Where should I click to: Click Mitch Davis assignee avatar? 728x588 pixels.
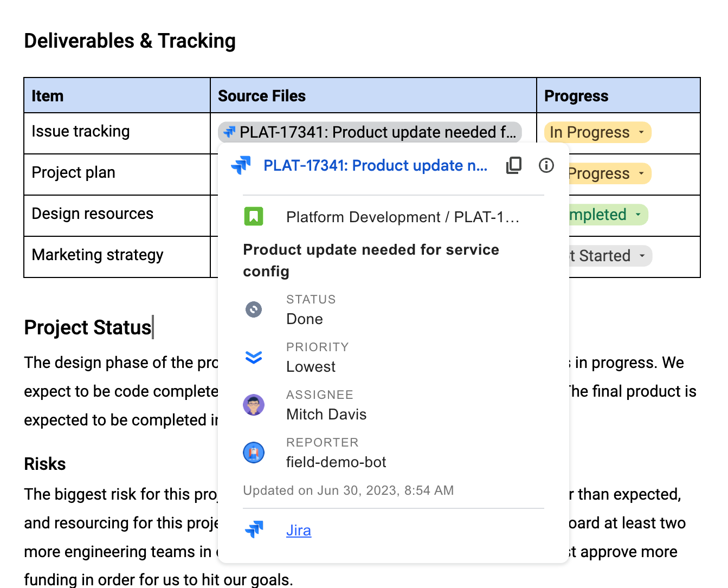tap(253, 404)
